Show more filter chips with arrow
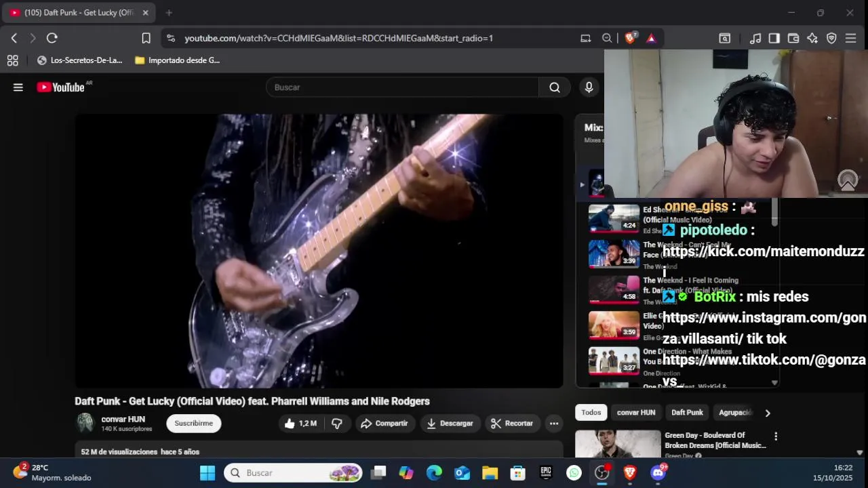This screenshot has height=488, width=868. coord(768,412)
